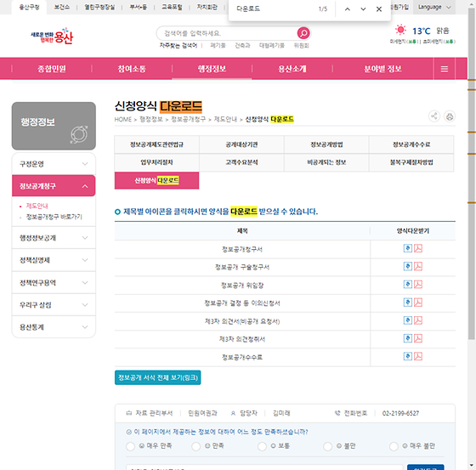This screenshot has width=476, height=470.
Task: Download PDF for 제3자 의견서(비공개 요청서)
Action: [418, 320]
